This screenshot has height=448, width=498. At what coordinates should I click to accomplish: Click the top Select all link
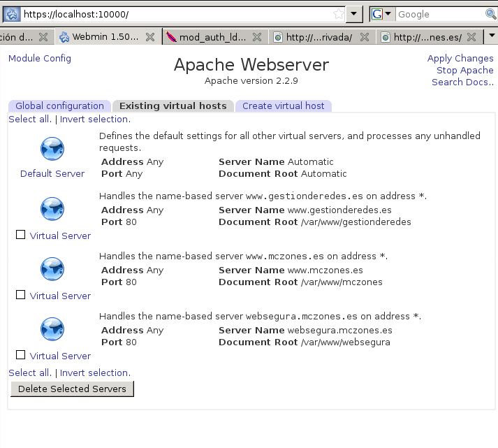click(x=30, y=119)
